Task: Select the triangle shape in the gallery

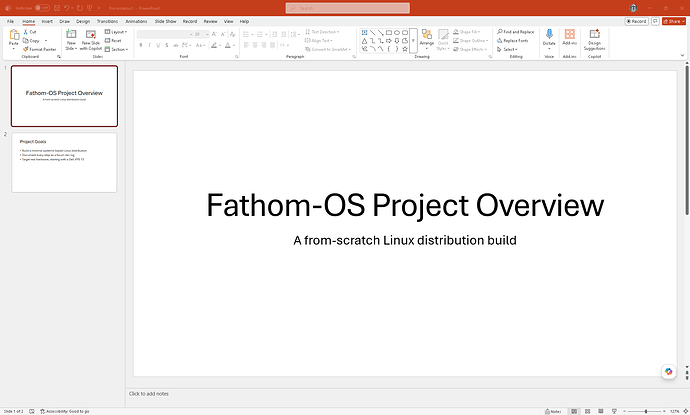Action: click(364, 41)
